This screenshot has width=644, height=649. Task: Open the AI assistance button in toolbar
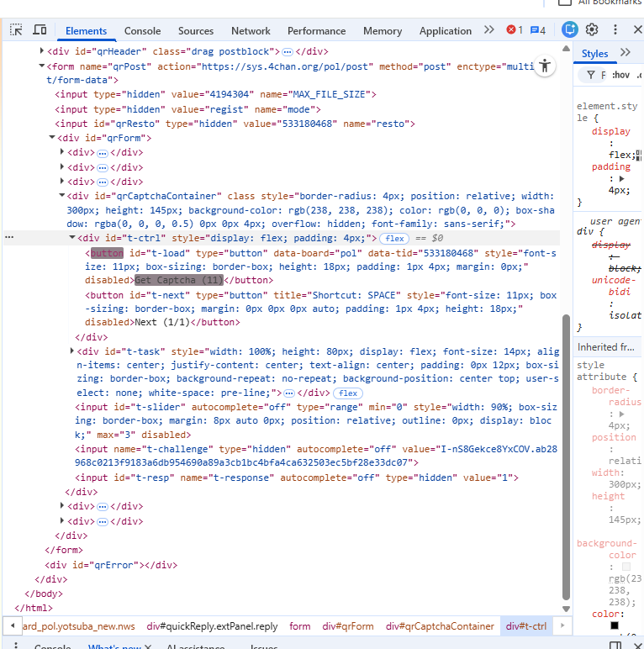pos(570,29)
